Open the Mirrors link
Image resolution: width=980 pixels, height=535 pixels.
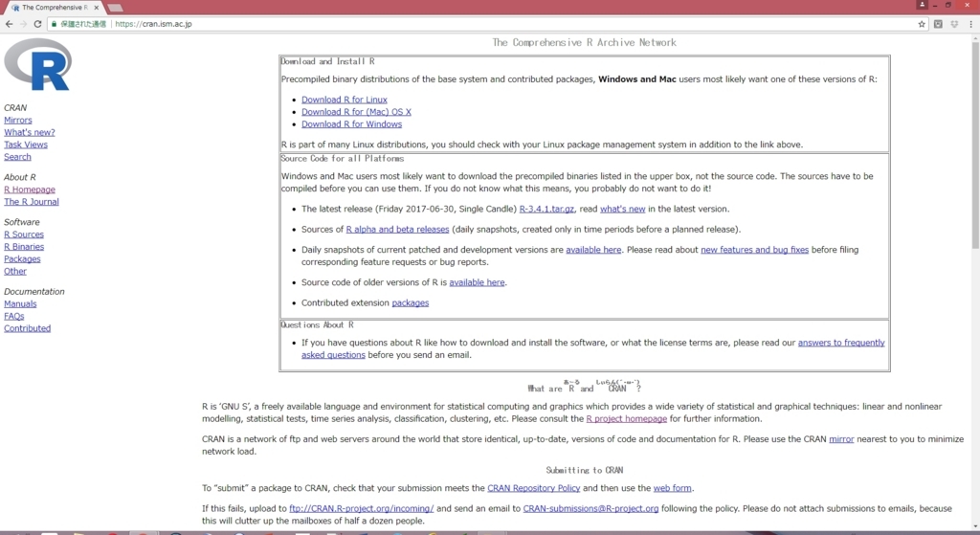(x=18, y=120)
